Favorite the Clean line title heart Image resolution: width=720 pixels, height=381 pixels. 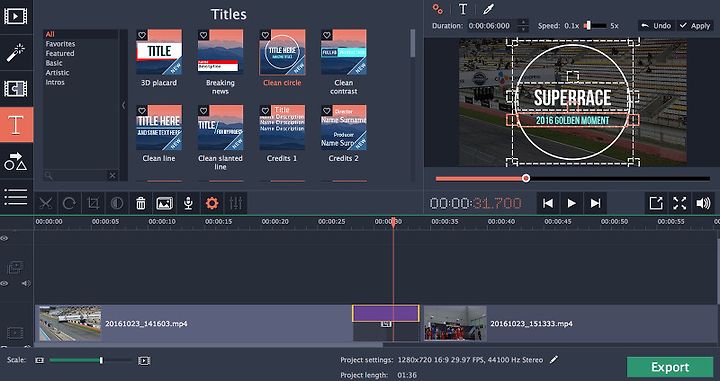142,111
